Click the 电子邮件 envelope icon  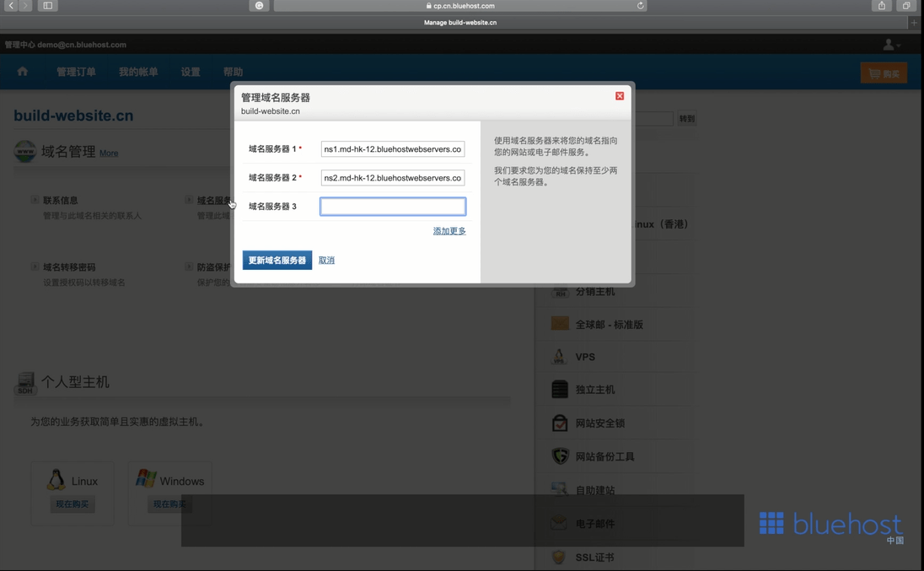click(x=559, y=523)
